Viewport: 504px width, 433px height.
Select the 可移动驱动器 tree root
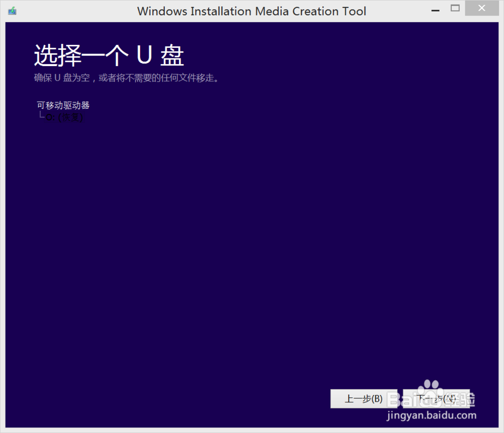63,105
